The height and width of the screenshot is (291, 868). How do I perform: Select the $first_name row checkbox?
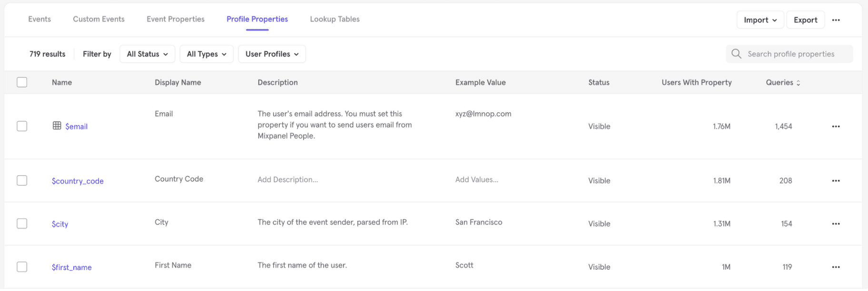point(22,267)
